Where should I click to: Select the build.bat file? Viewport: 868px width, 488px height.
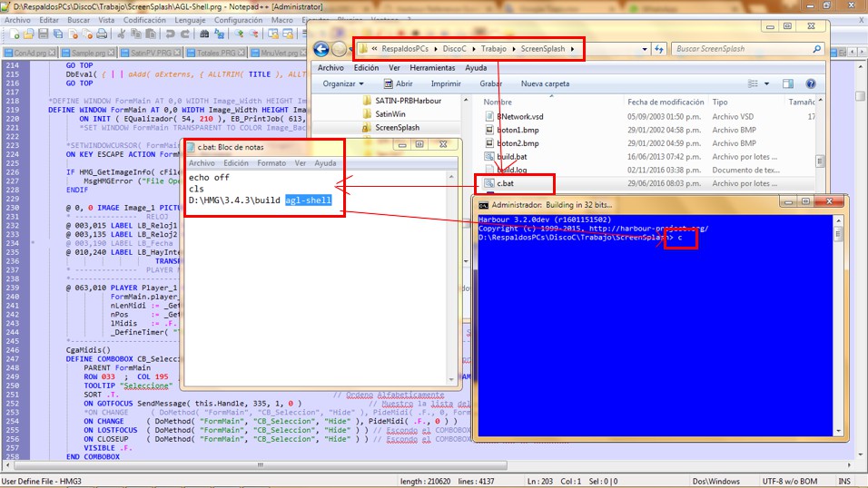pyautogui.click(x=506, y=157)
